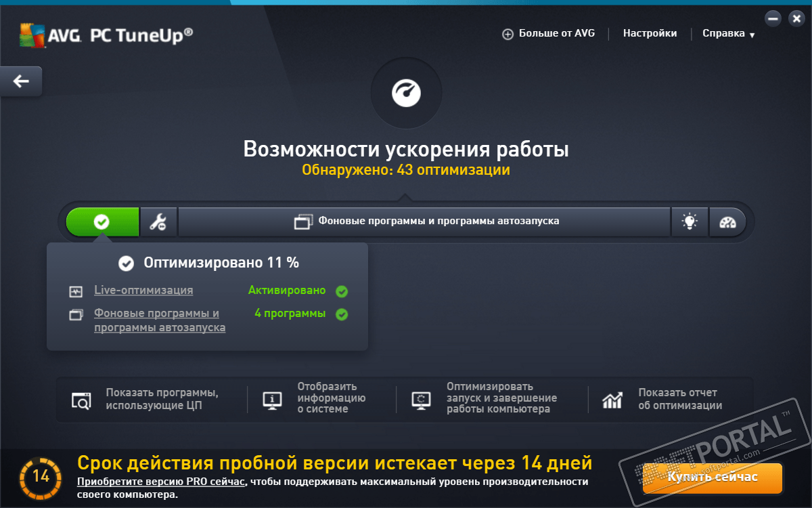Click the Возможности ускорения работы heading
The width and height of the screenshot is (812, 508).
406,148
